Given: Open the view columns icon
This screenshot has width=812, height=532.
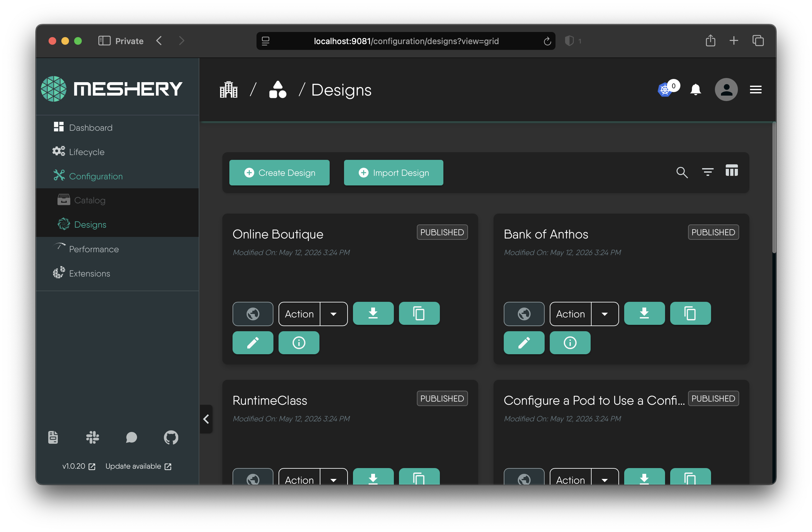Looking at the screenshot, I should click(732, 170).
